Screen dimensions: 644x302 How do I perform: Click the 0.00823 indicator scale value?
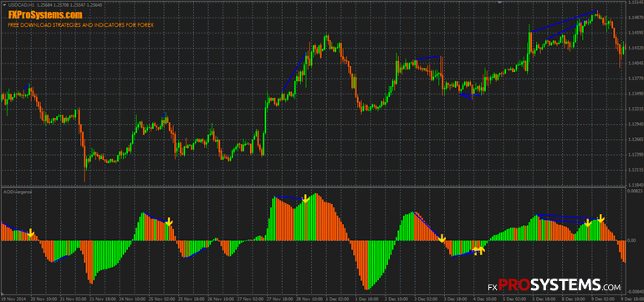636,191
